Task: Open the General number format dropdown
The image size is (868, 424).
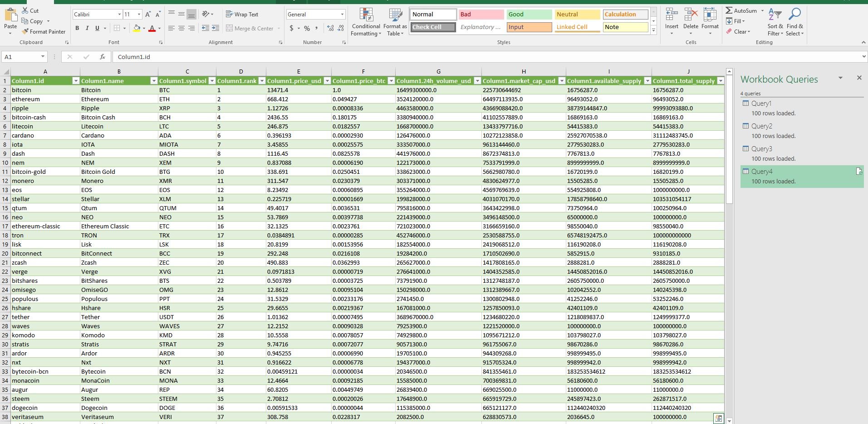Action: coord(342,15)
